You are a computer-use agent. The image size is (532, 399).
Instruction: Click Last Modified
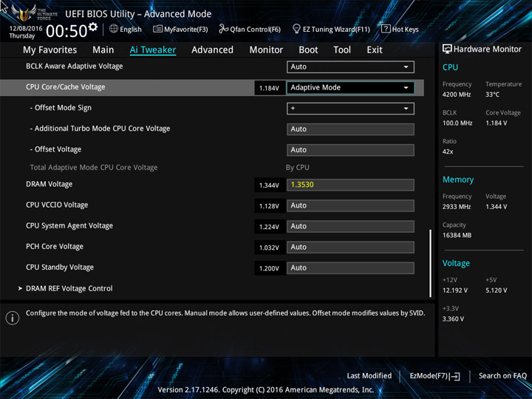(x=369, y=375)
